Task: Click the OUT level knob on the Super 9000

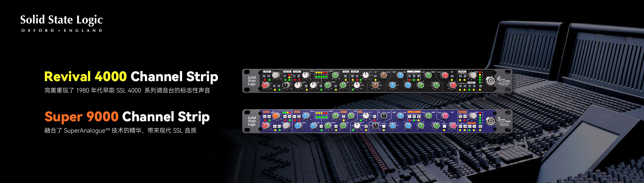Action: coord(473,115)
